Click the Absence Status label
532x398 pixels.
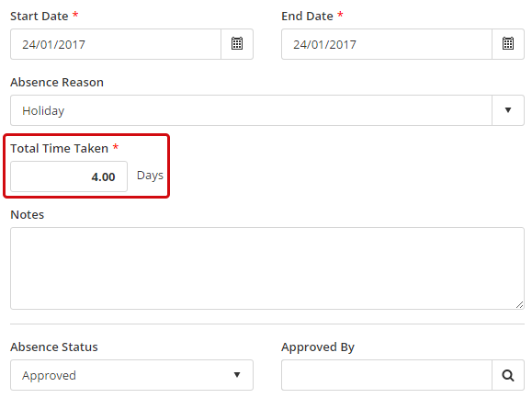coord(54,347)
